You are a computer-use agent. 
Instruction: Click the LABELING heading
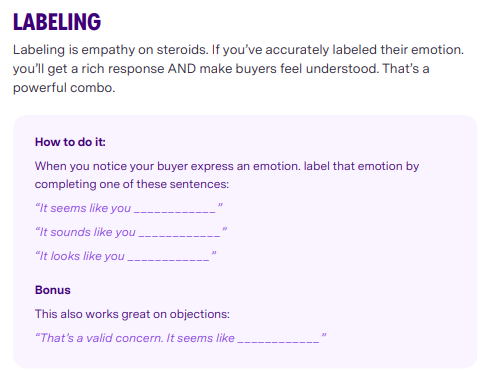coord(57,22)
